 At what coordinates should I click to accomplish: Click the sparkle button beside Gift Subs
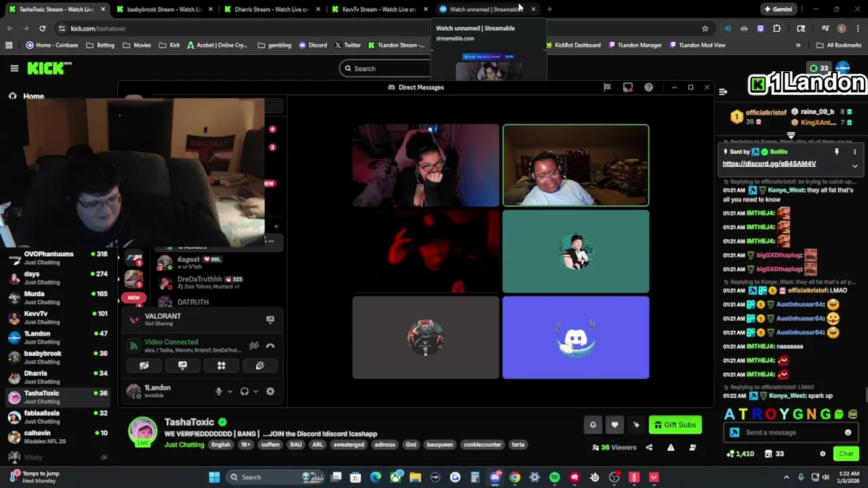(636, 425)
